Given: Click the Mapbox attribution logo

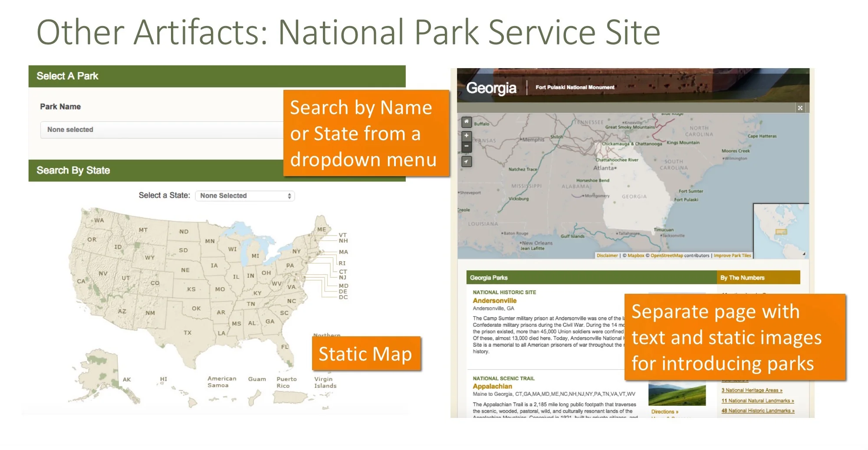Looking at the screenshot, I should tap(635, 256).
